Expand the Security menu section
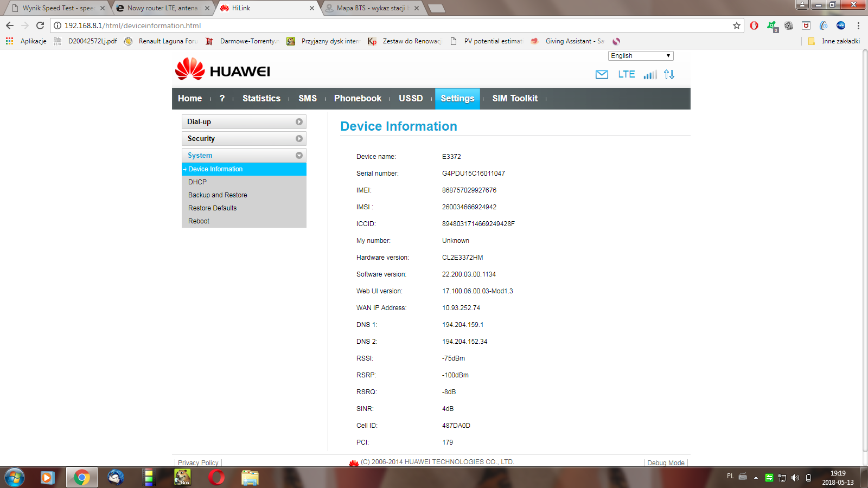Viewport: 868px width, 488px height. (x=244, y=139)
